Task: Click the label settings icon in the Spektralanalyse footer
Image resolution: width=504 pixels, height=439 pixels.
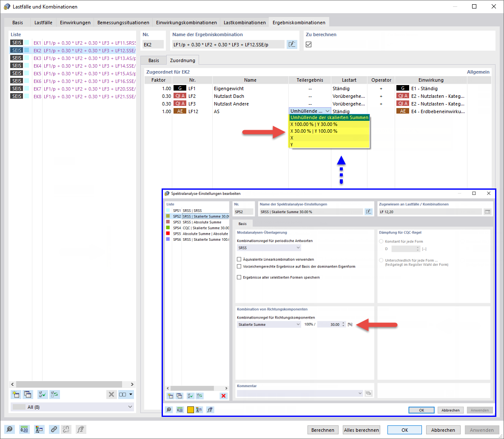Action: 199,410
